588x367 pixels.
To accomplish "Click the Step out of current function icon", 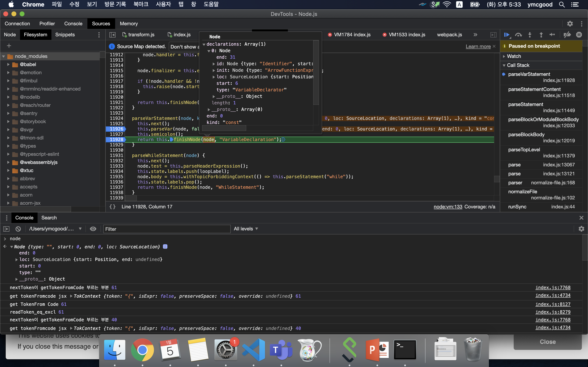I will (x=541, y=35).
